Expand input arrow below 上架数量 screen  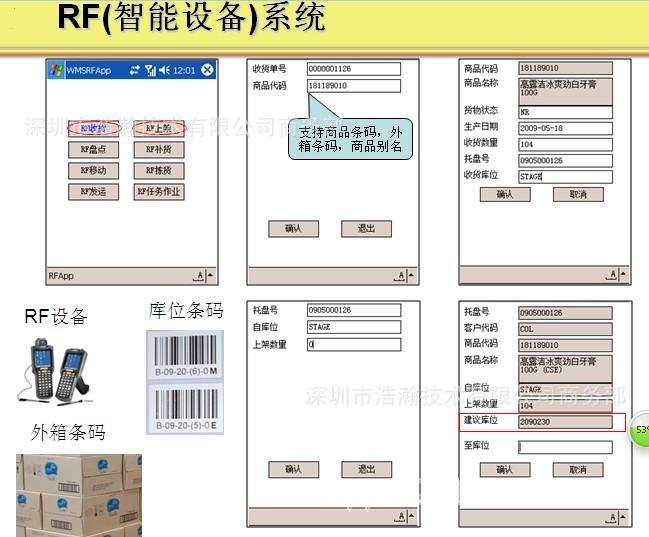click(x=411, y=517)
